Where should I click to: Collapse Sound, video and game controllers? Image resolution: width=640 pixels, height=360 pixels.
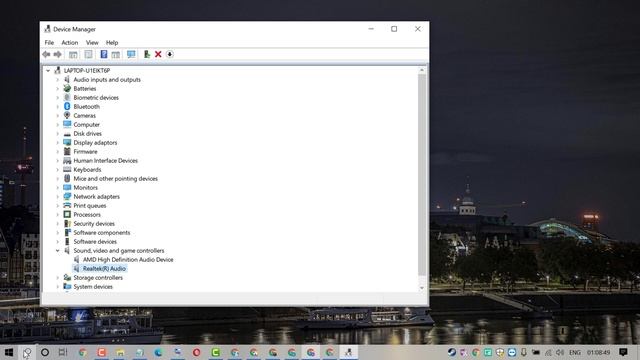click(x=58, y=251)
